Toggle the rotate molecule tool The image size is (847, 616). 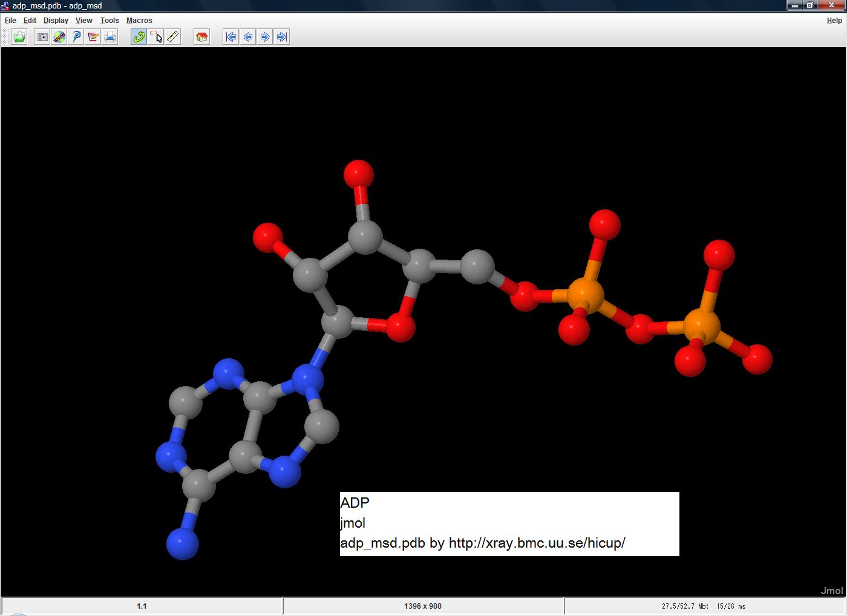139,37
